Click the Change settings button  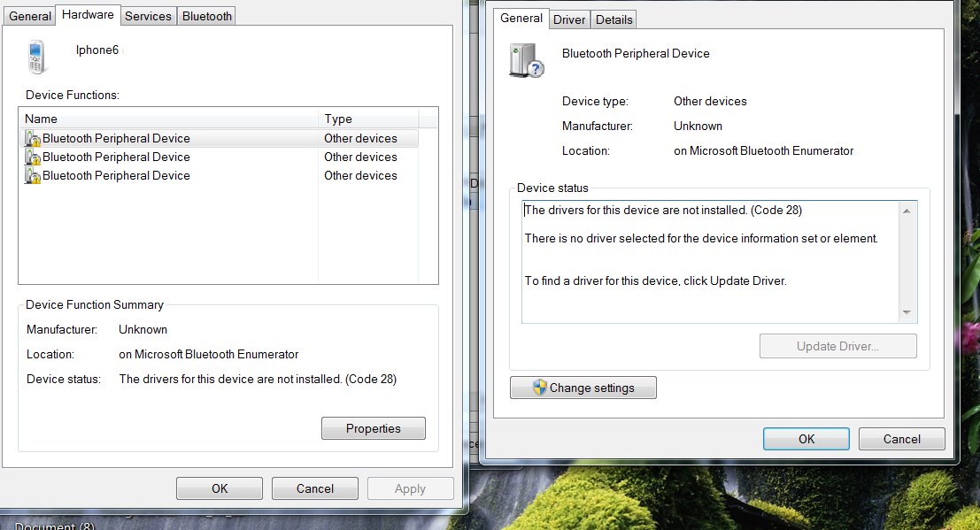coord(583,388)
